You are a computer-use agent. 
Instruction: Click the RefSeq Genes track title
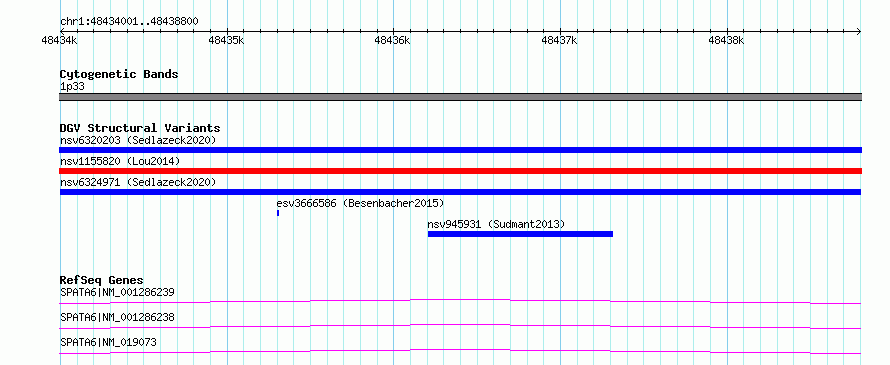tap(102, 280)
